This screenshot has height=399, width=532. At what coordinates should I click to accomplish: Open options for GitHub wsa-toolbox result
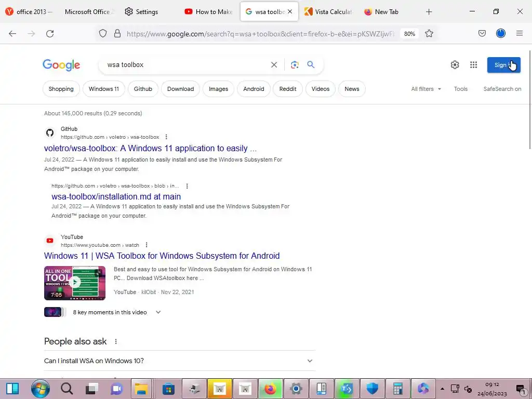click(x=166, y=137)
